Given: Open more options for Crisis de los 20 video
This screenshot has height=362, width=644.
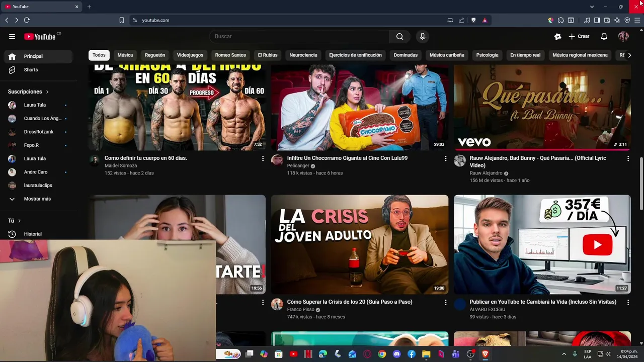Looking at the screenshot, I should click(x=445, y=302).
